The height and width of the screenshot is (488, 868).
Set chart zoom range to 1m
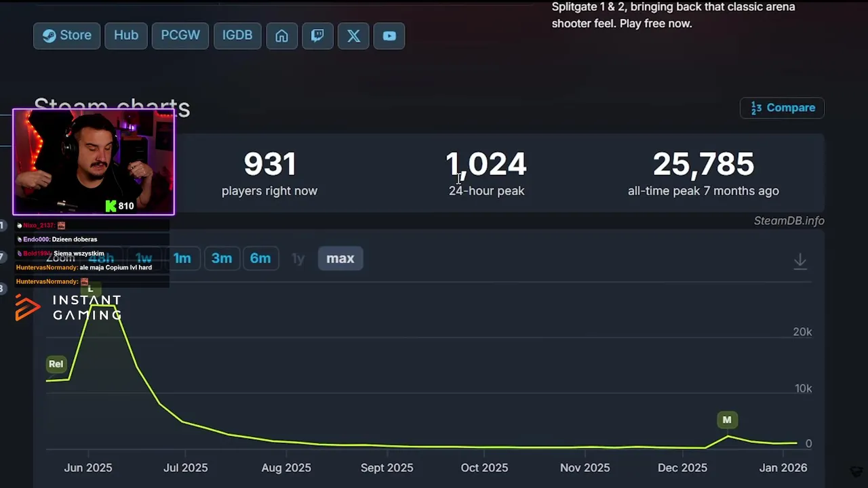[x=182, y=258]
